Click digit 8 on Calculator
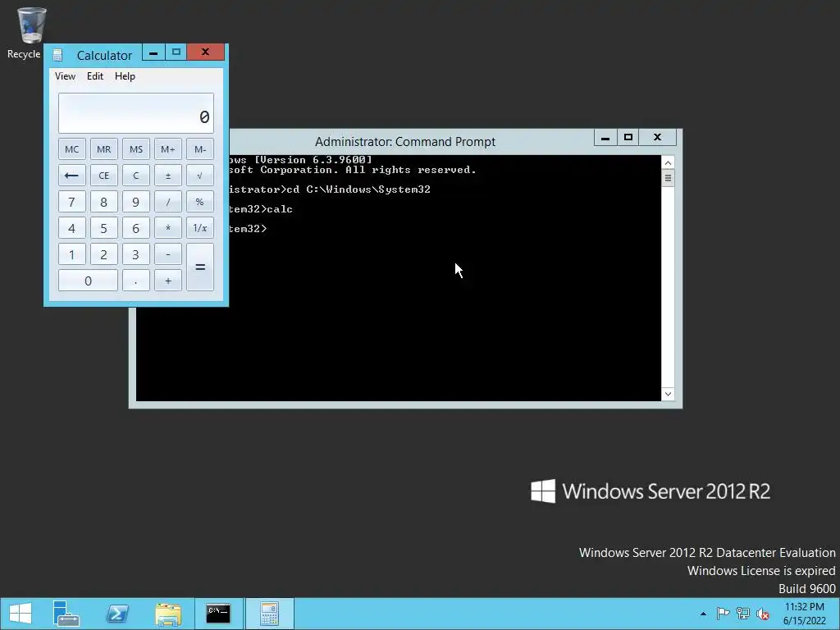 point(104,202)
